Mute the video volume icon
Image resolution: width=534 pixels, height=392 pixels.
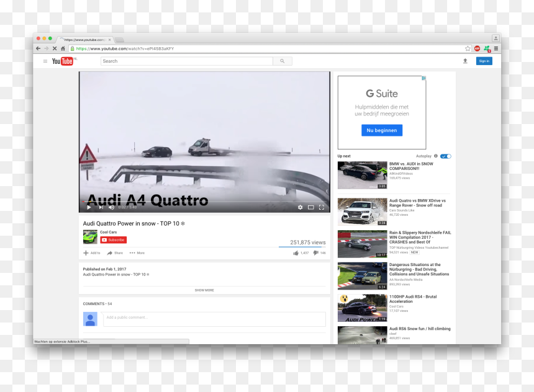click(111, 207)
